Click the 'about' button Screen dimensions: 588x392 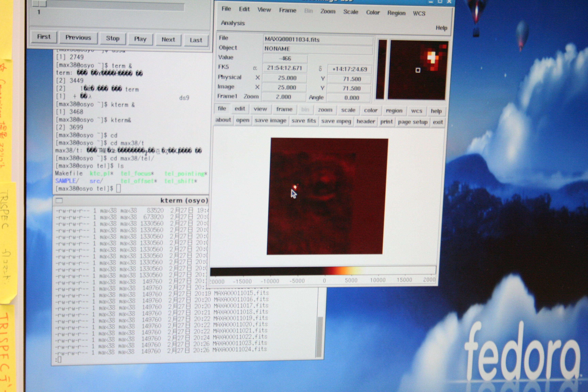(x=223, y=120)
